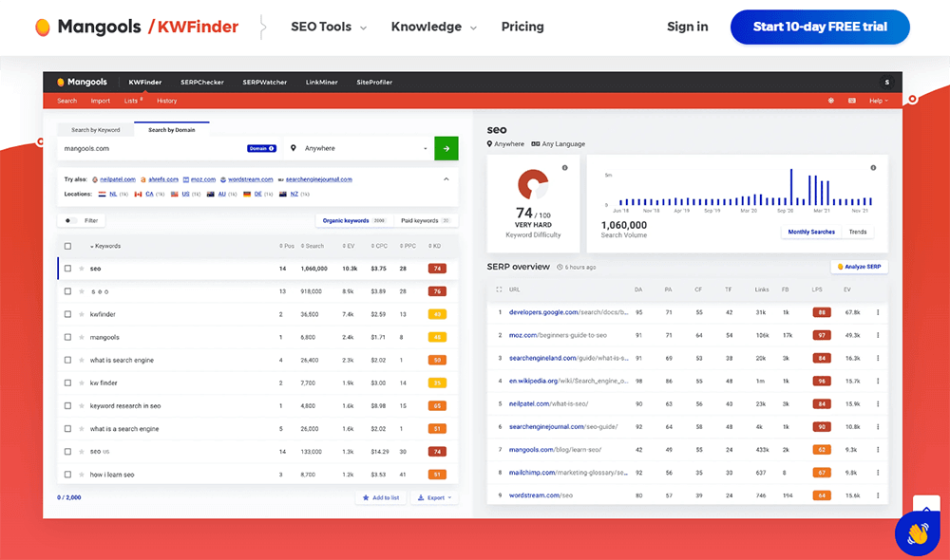Screen dimensions: 950x560
Task: Open the waving hand chat widget
Action: pos(918,533)
